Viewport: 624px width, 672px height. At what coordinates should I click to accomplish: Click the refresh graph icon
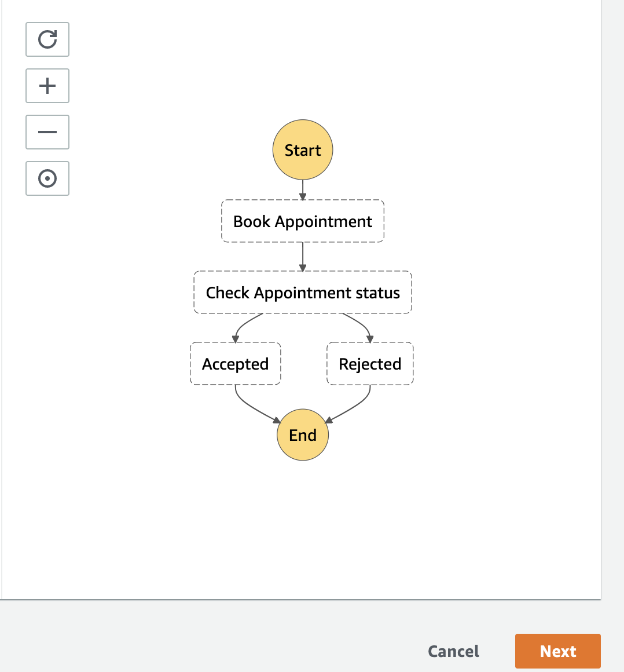[47, 39]
